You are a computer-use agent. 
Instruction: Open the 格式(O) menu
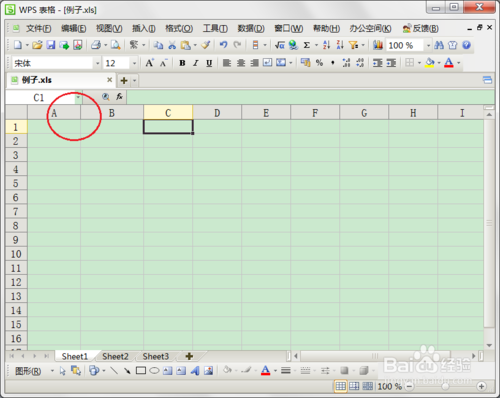coord(179,29)
